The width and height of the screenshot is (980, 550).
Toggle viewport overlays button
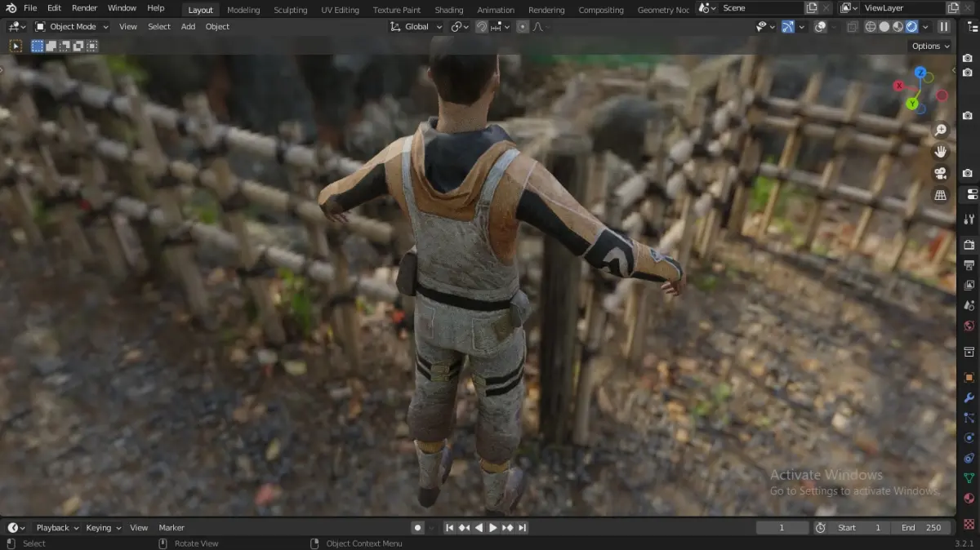821,26
